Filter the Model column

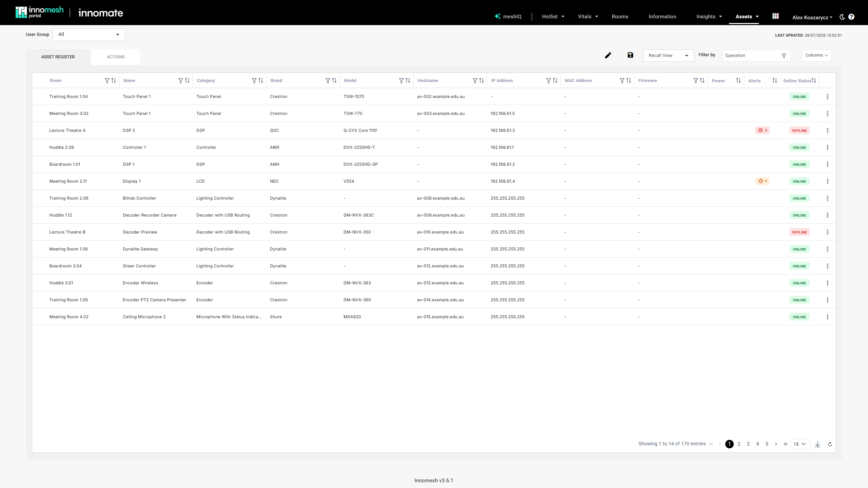[401, 80]
